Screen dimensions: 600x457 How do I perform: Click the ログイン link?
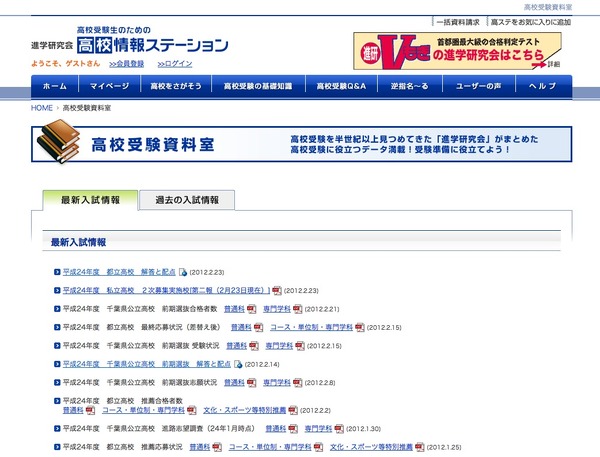click(x=175, y=64)
